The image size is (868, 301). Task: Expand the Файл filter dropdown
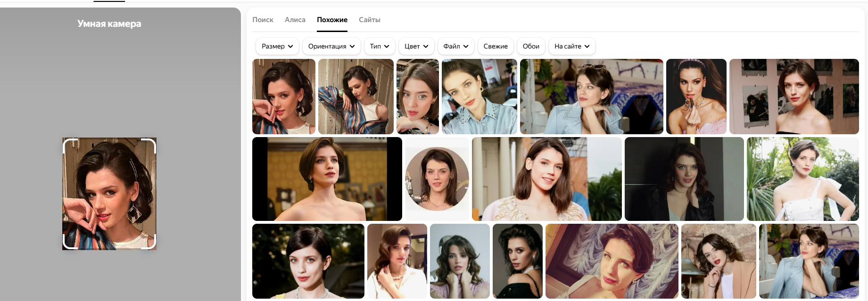[x=456, y=46]
